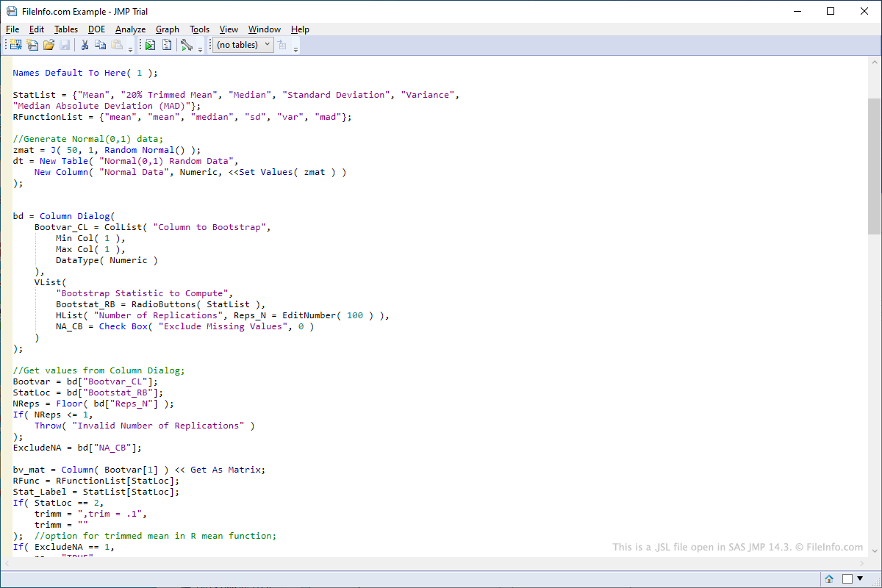Click the "Number of Replications" HList string

tap(158, 315)
